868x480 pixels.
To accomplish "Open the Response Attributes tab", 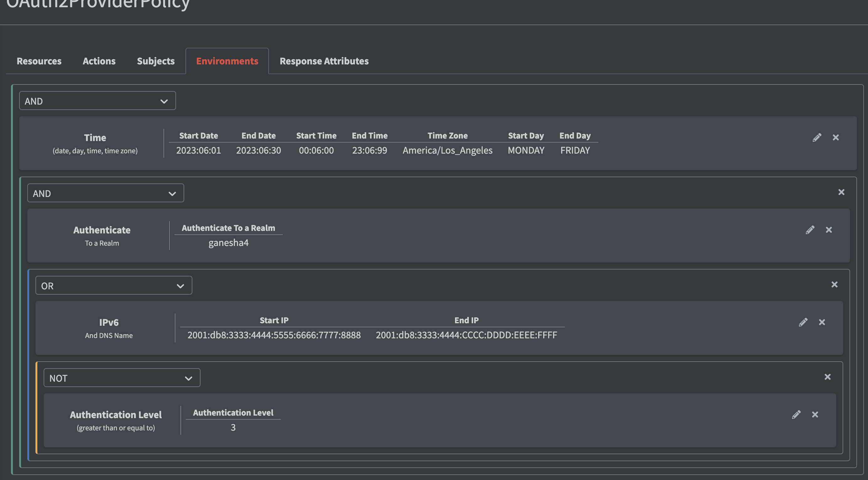I will [324, 61].
